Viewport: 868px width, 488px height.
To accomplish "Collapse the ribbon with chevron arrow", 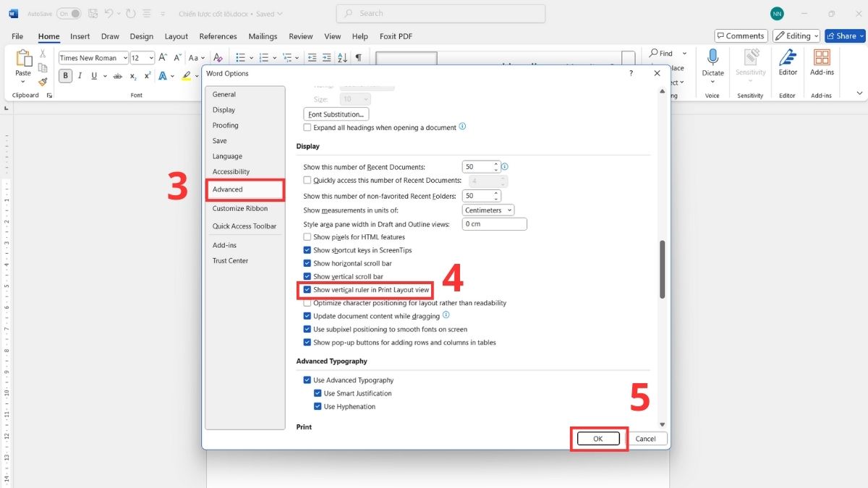I will click(x=860, y=93).
